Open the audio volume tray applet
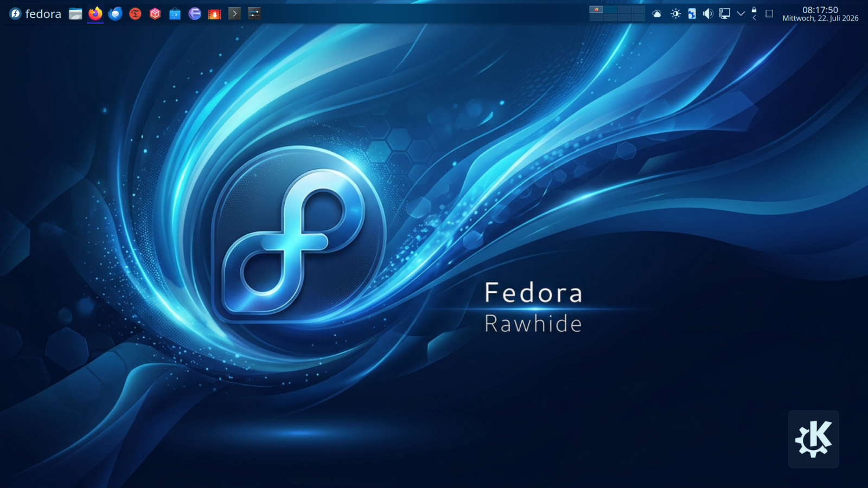The width and height of the screenshot is (868, 488). click(x=708, y=14)
